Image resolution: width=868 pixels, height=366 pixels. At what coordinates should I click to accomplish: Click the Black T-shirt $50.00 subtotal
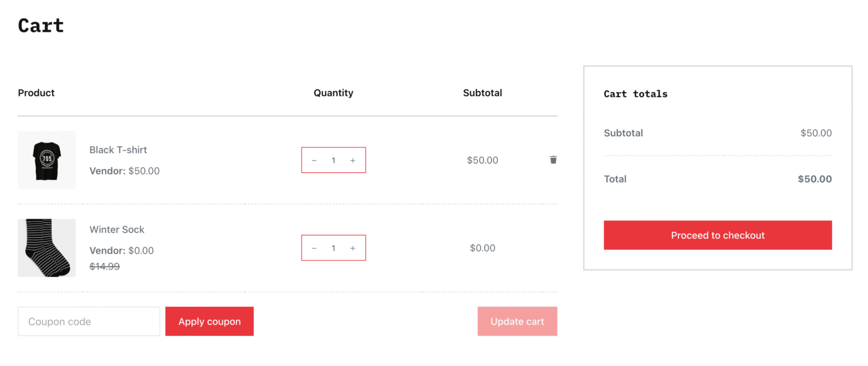tap(482, 160)
